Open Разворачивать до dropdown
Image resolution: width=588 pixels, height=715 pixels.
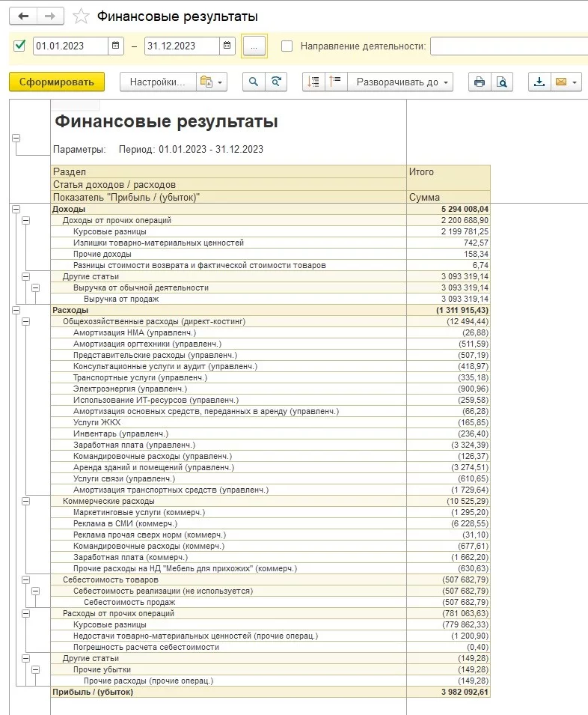[400, 82]
